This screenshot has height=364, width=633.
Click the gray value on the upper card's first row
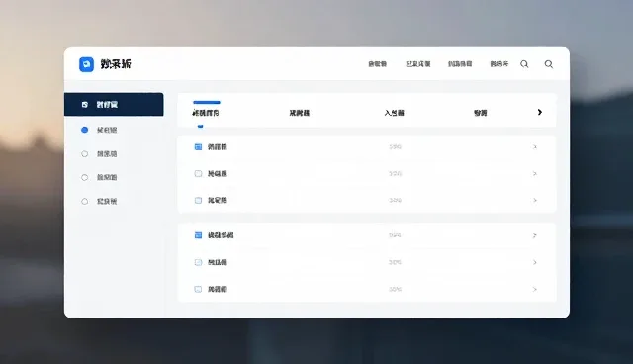(x=395, y=147)
